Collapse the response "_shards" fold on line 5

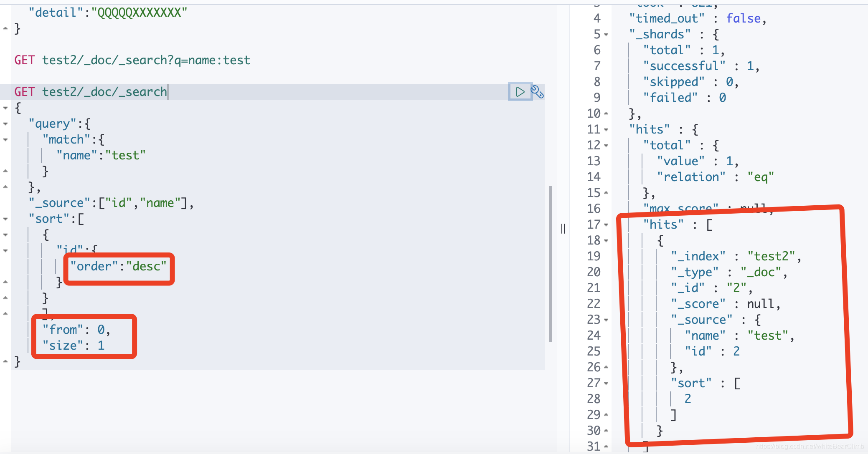(x=606, y=35)
